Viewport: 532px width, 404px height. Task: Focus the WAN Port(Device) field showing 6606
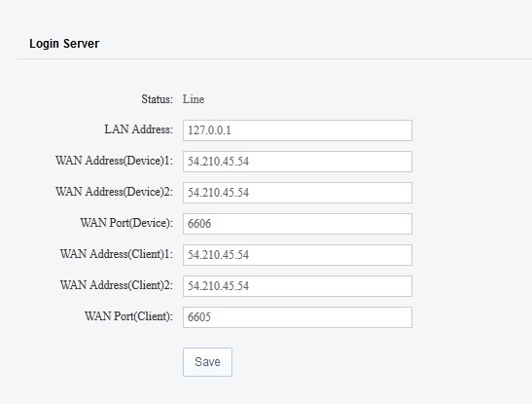(x=298, y=224)
